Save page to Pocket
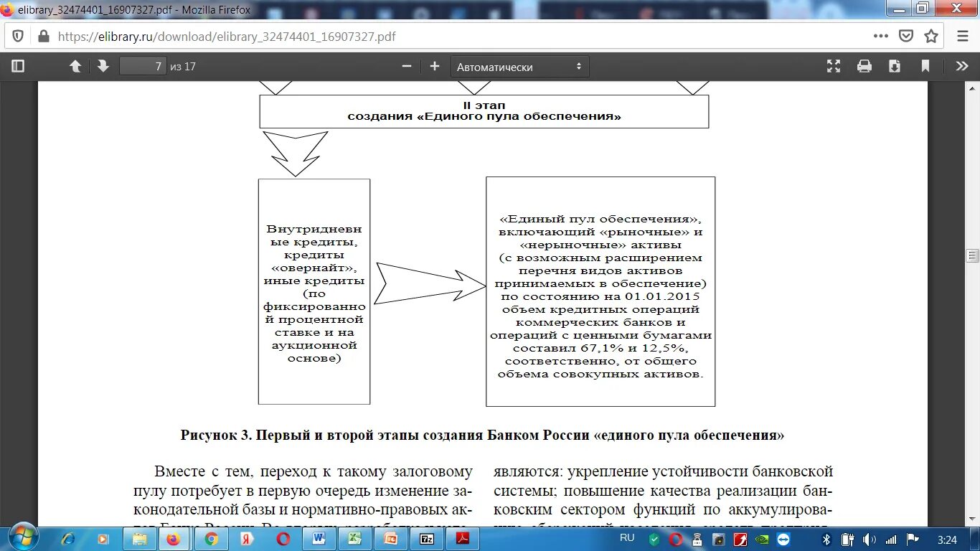 click(x=907, y=36)
